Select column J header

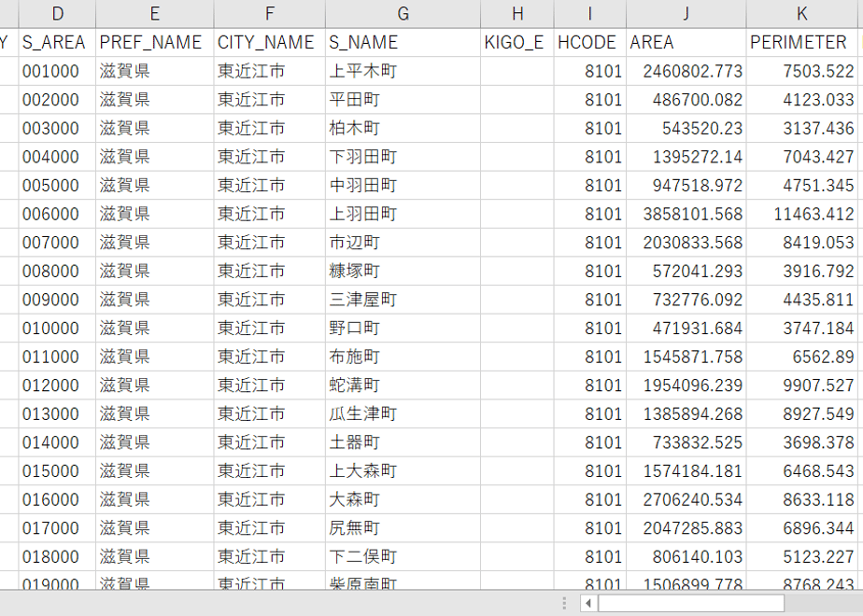[686, 14]
